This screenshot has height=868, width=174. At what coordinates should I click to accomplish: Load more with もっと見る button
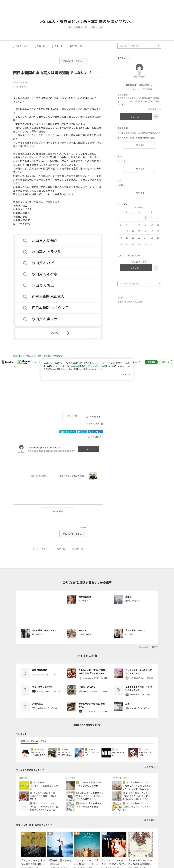click(58, 511)
